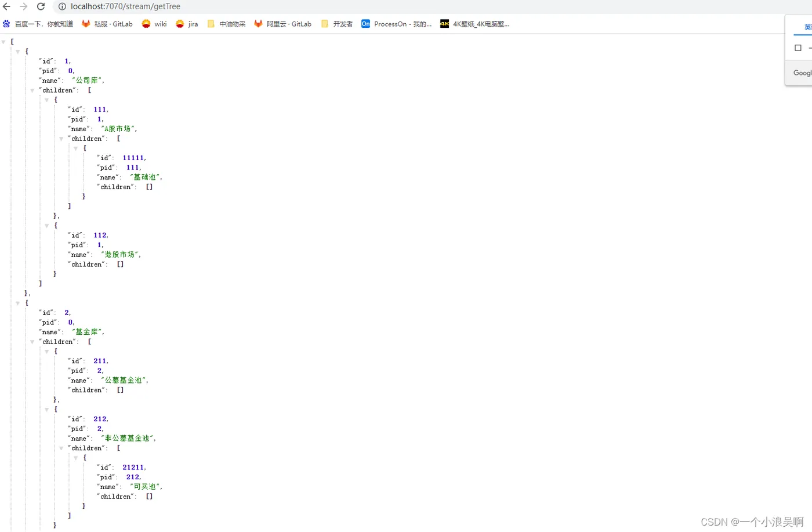This screenshot has height=532, width=812.
Task: Click the id value 112
Action: (x=100, y=236)
